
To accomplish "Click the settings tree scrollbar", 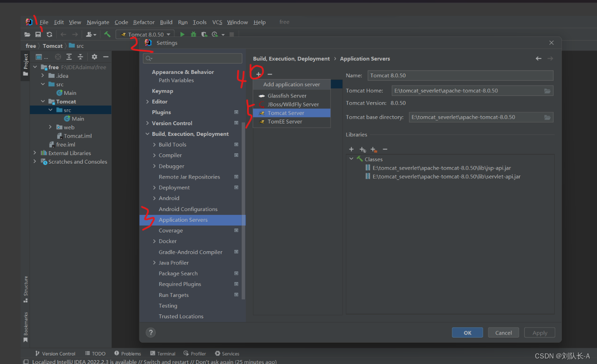I will (243, 211).
